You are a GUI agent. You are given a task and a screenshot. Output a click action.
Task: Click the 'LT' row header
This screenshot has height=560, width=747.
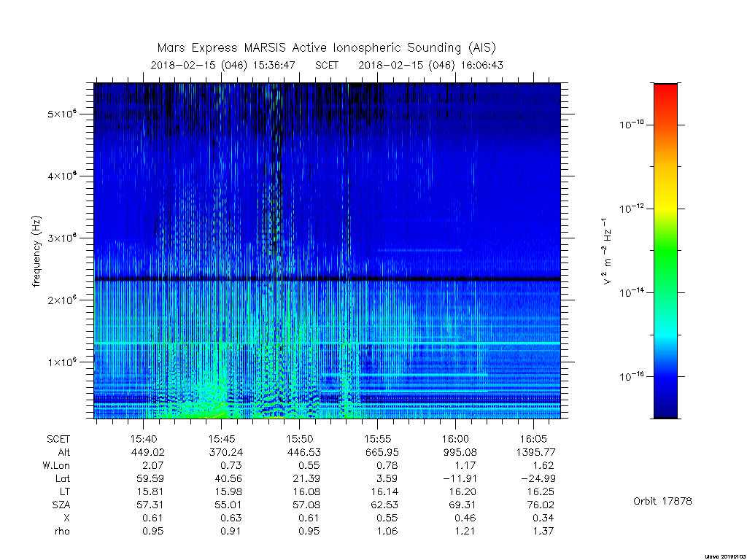pyautogui.click(x=64, y=491)
